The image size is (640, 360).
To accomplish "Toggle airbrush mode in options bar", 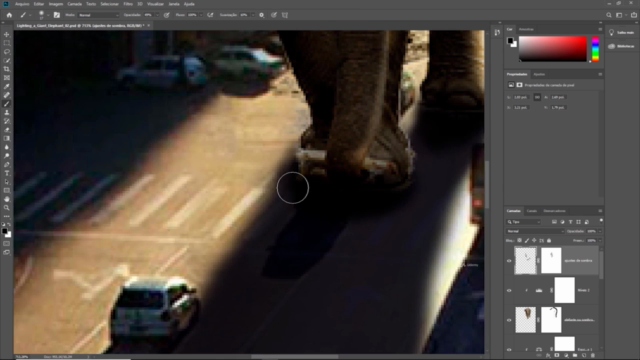I will click(x=210, y=15).
